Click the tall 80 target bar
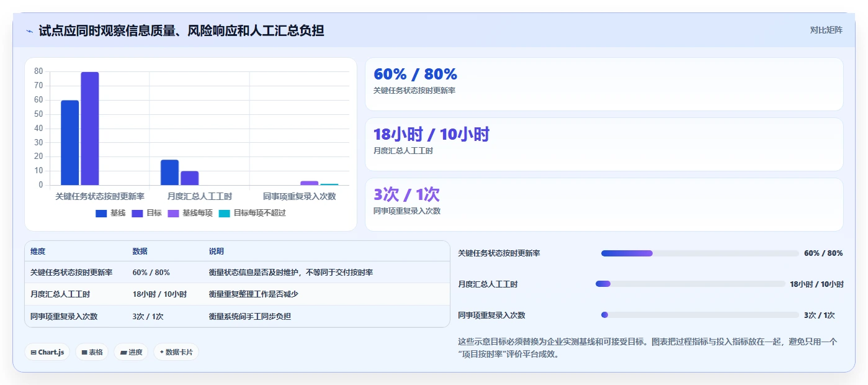 [90, 129]
